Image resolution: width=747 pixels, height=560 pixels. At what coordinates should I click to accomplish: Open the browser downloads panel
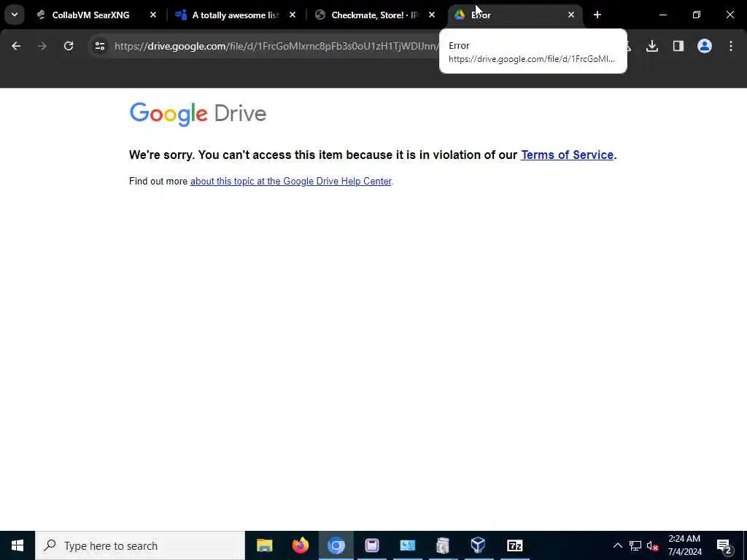tap(652, 46)
